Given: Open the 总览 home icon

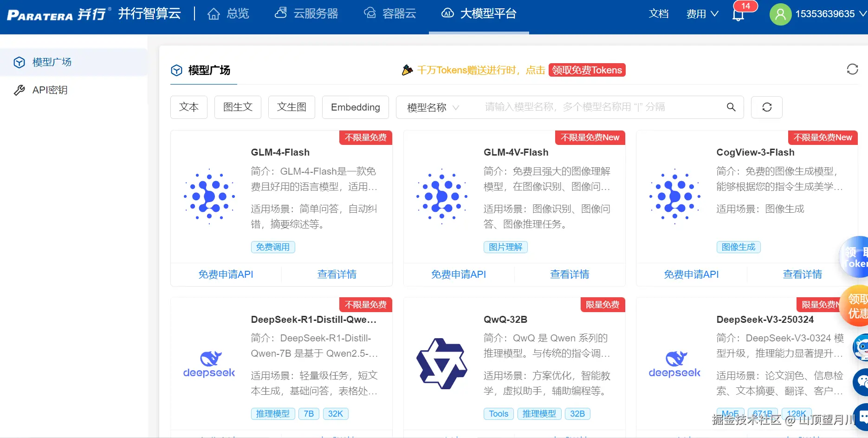Looking at the screenshot, I should click(214, 14).
